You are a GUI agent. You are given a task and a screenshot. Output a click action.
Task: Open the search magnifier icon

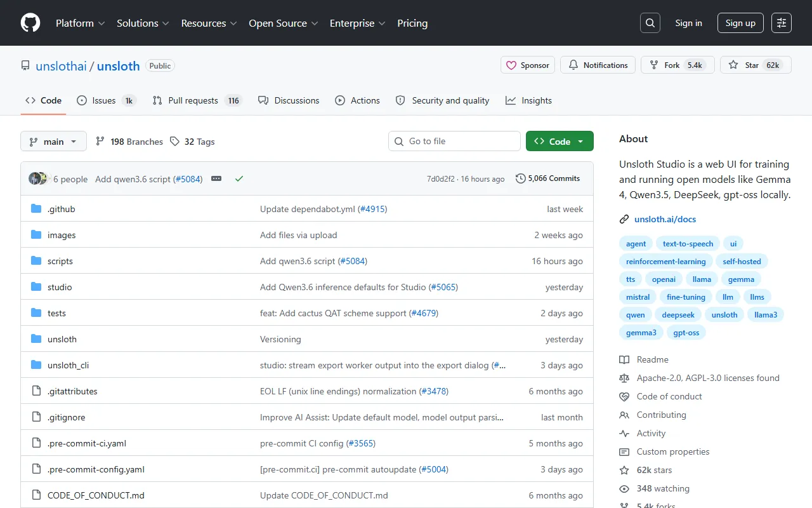(x=650, y=23)
